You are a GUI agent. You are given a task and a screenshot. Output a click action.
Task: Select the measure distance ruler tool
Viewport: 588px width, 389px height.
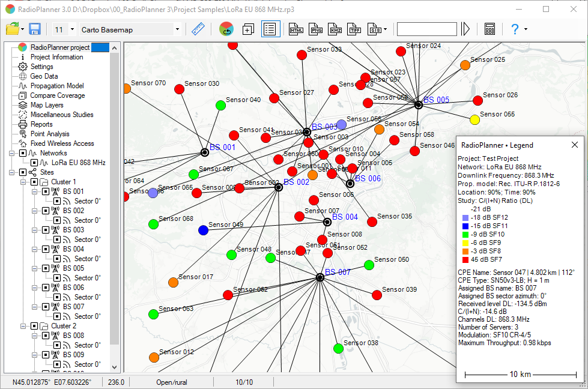(x=198, y=28)
